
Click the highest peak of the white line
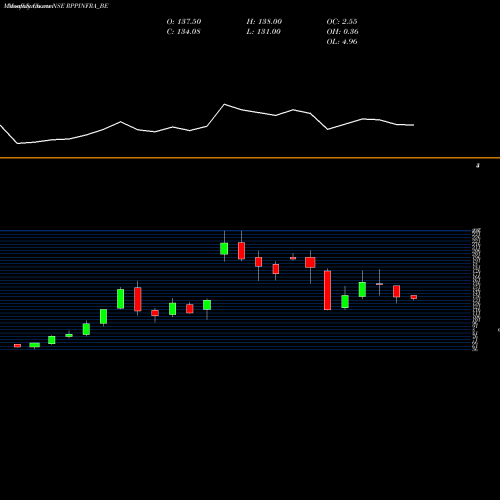pos(224,104)
